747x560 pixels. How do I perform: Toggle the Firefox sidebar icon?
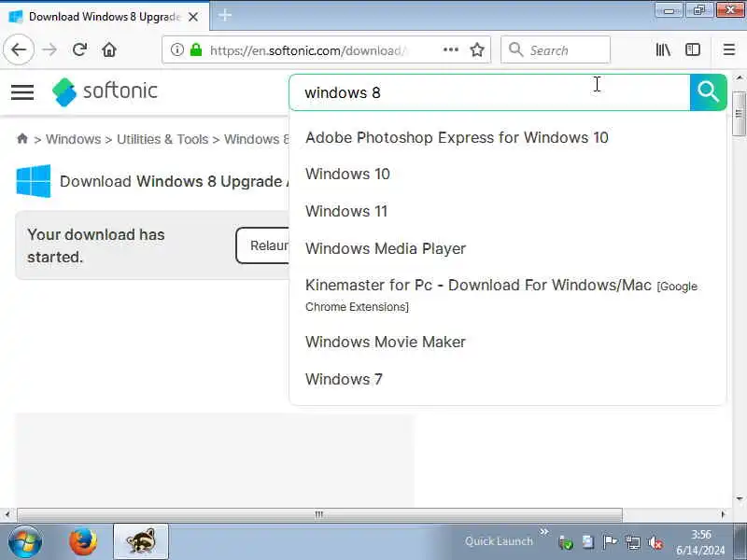693,49
